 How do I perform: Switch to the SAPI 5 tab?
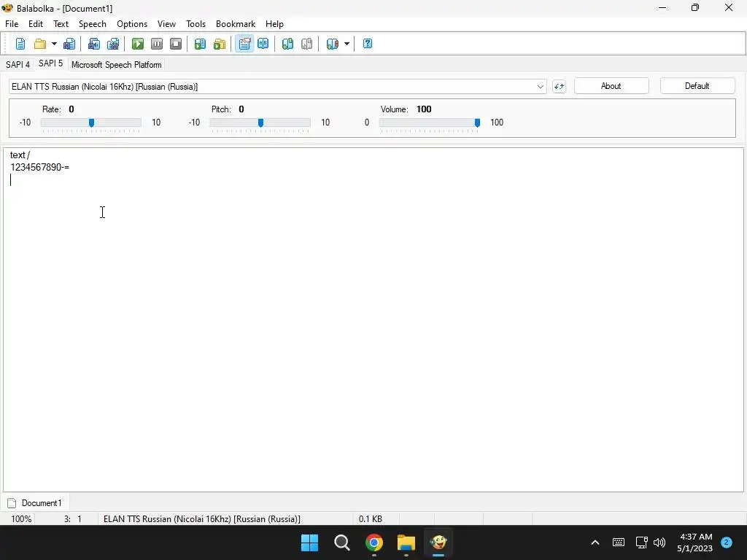point(50,63)
